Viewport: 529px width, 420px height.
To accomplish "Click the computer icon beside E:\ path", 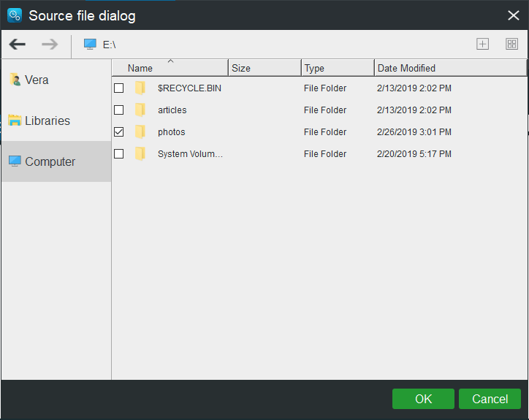I will click(90, 45).
